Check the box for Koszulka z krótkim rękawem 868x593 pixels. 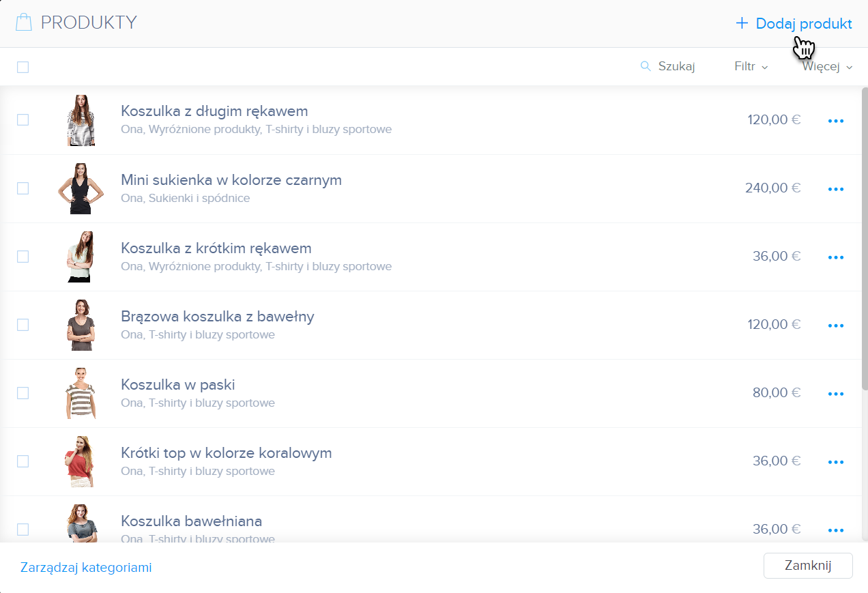pos(23,257)
